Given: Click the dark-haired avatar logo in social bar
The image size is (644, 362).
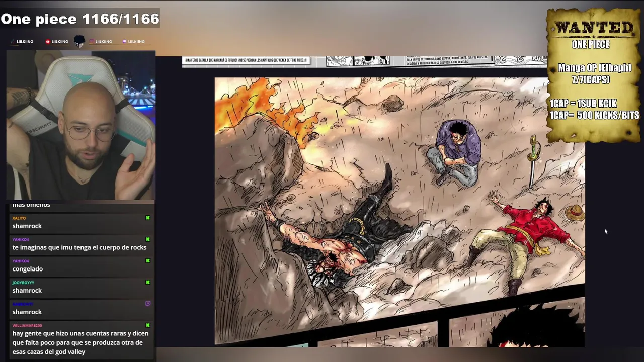Looking at the screenshot, I should click(79, 42).
